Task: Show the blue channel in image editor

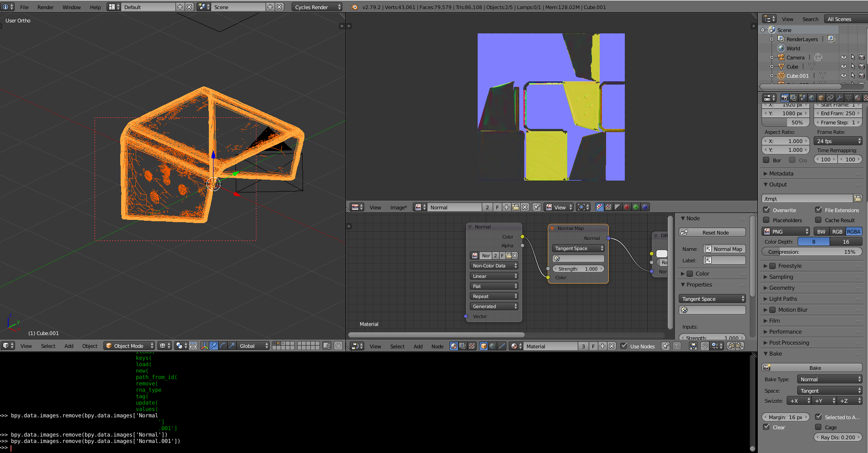Action: [x=645, y=207]
